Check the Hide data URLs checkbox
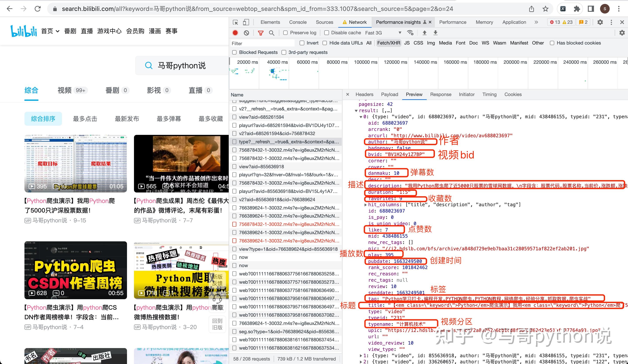 point(324,43)
